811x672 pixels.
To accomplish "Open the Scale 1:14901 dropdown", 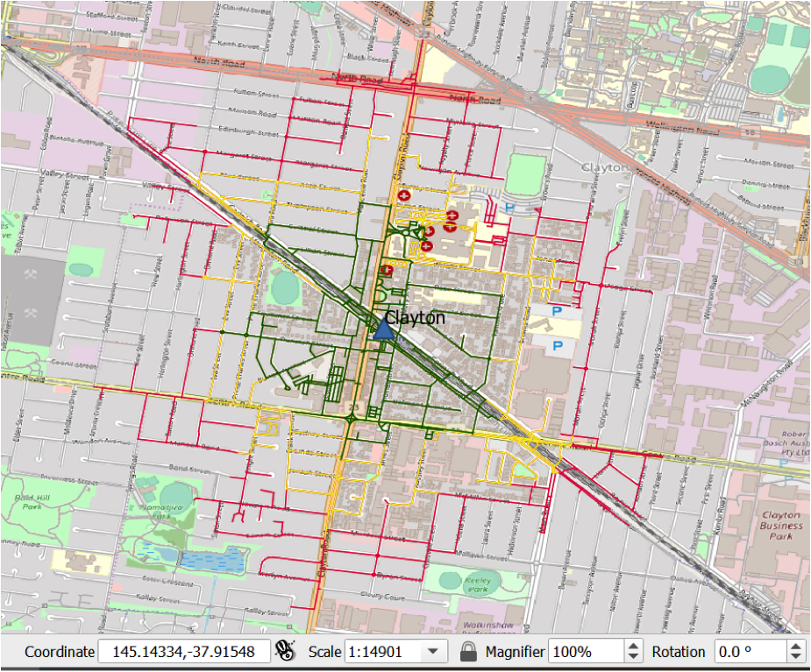I will [x=431, y=651].
